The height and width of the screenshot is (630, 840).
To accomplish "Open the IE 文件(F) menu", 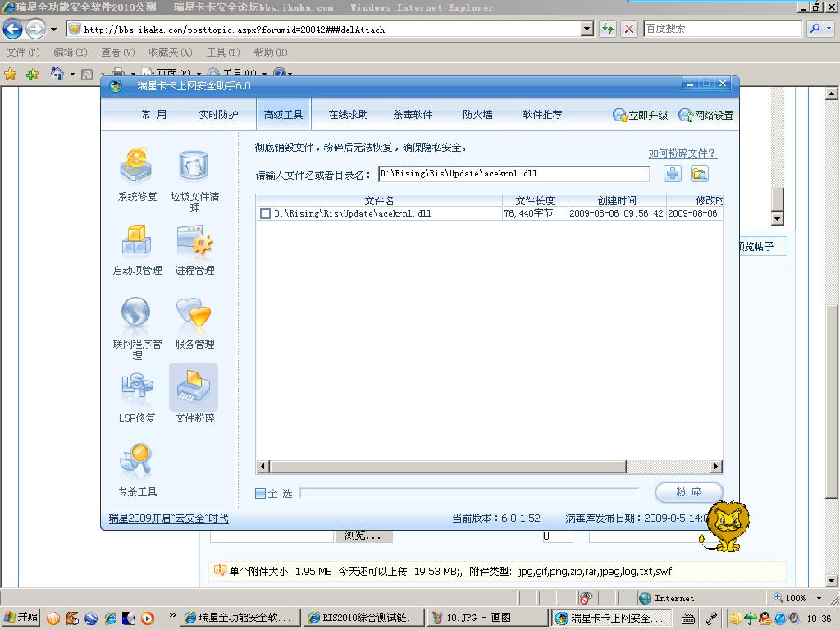I will (23, 52).
